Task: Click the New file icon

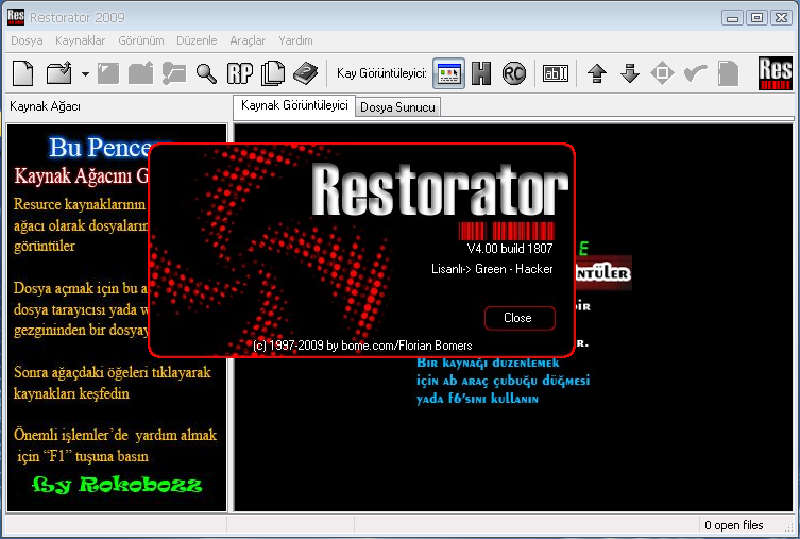Action: (23, 73)
